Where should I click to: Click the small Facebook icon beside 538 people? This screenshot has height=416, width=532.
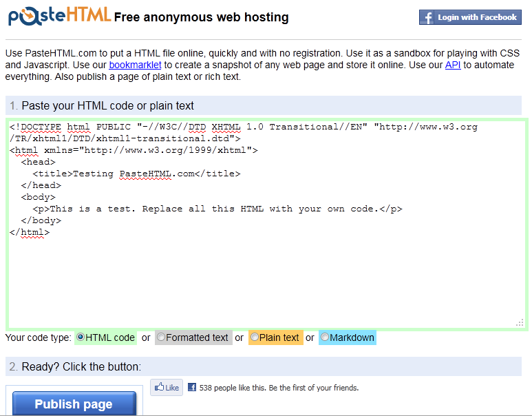192,387
